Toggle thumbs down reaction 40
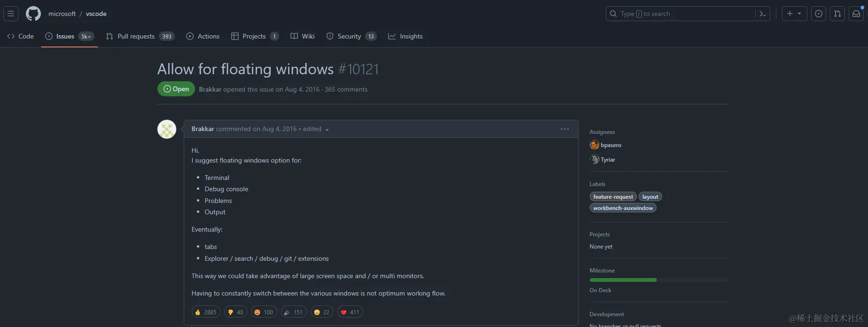This screenshot has width=868, height=327. [x=236, y=312]
